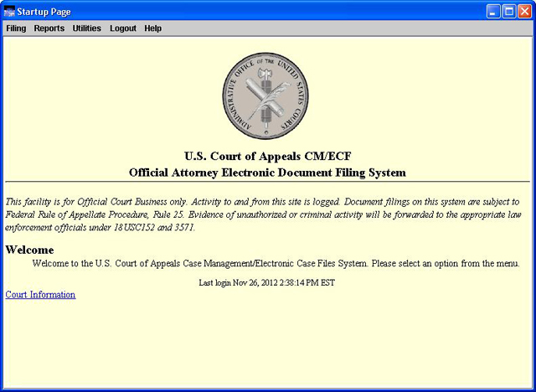Click the 'Federal Rule of Appellate Procedure' notice line
This screenshot has height=392, width=536.
click(x=263, y=214)
